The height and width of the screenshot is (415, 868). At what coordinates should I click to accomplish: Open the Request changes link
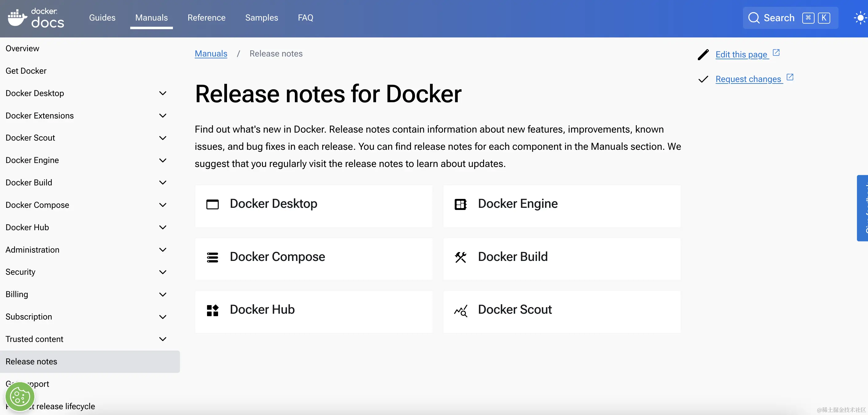(x=748, y=79)
